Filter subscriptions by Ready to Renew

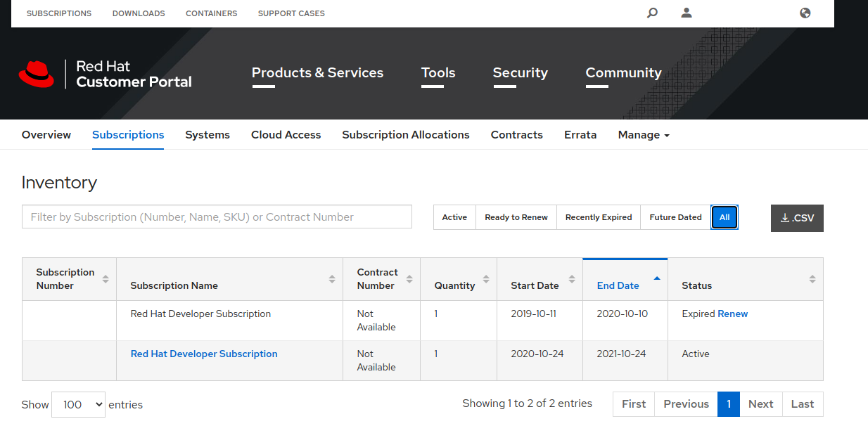pos(516,217)
